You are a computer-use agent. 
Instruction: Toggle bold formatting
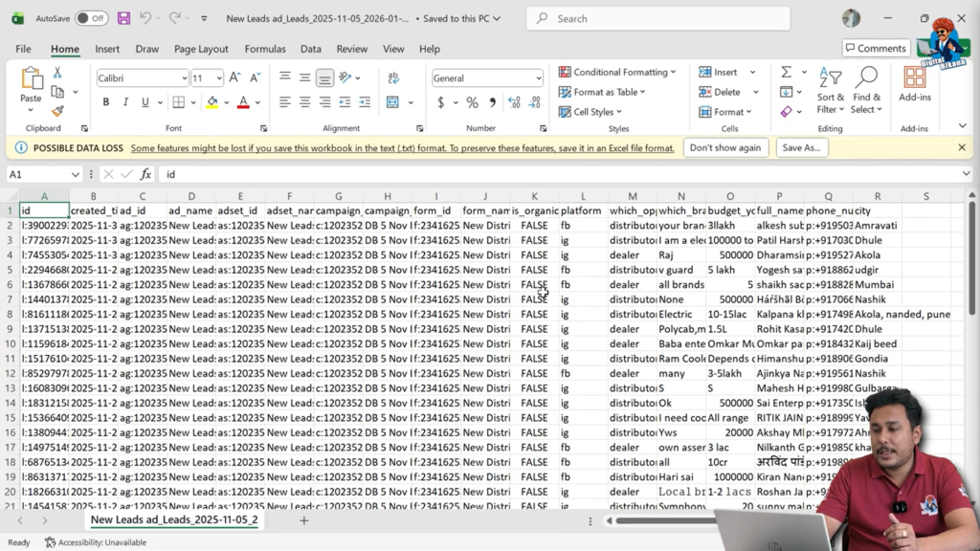coord(106,100)
